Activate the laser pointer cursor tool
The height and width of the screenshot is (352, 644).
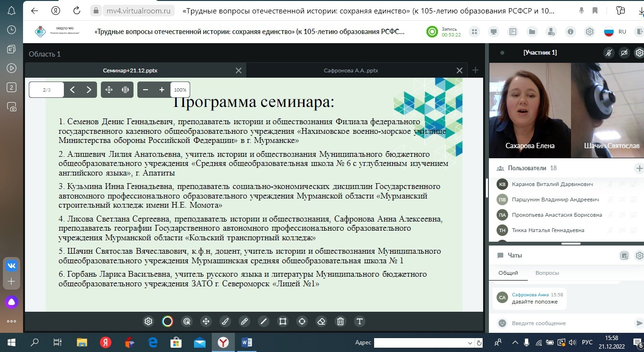click(x=187, y=321)
